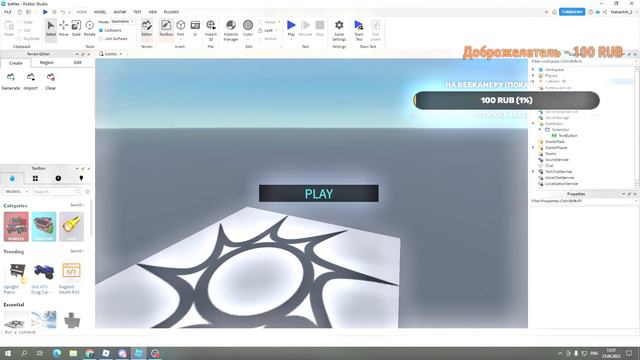The width and height of the screenshot is (640, 360).
Task: Start Team Test
Action: [x=359, y=30]
